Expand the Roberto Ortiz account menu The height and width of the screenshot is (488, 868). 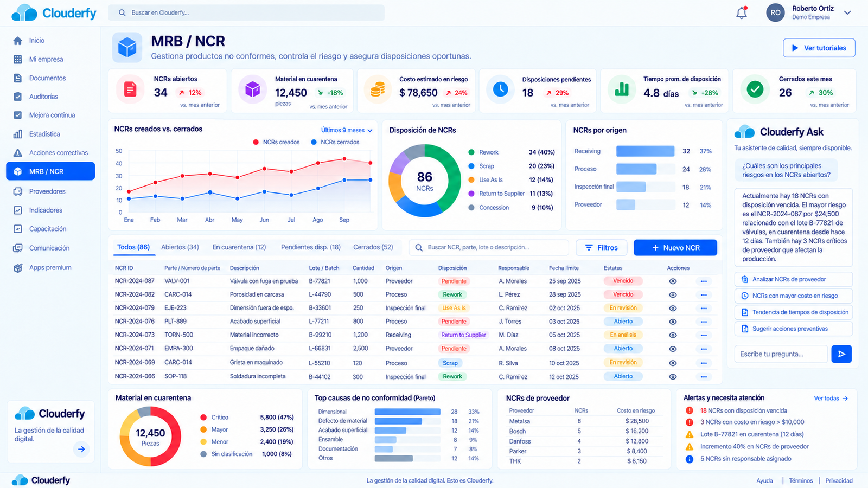click(847, 12)
